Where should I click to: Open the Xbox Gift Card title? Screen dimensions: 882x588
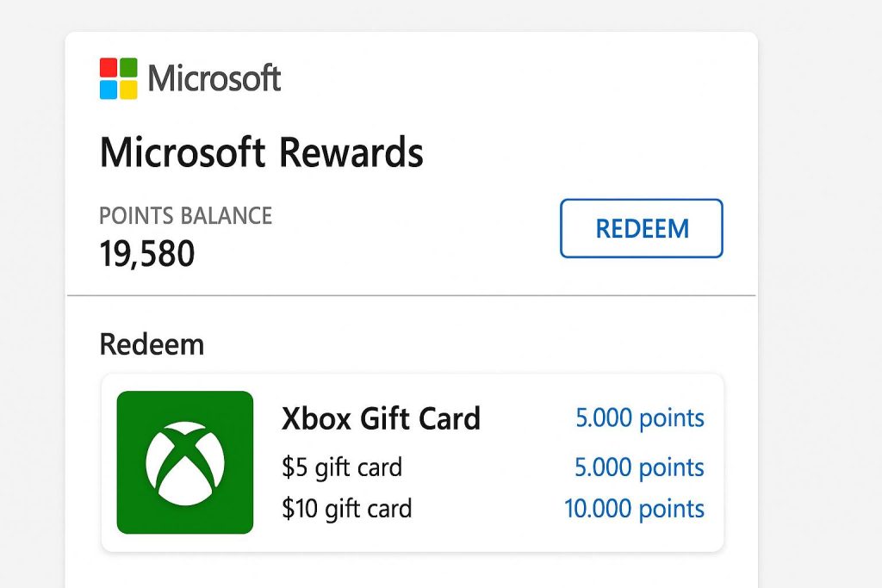point(381,419)
